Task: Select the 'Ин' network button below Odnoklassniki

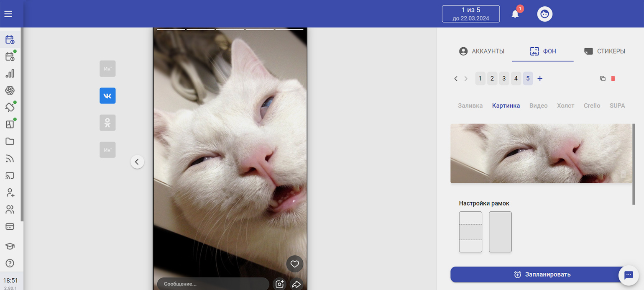Action: tap(107, 150)
